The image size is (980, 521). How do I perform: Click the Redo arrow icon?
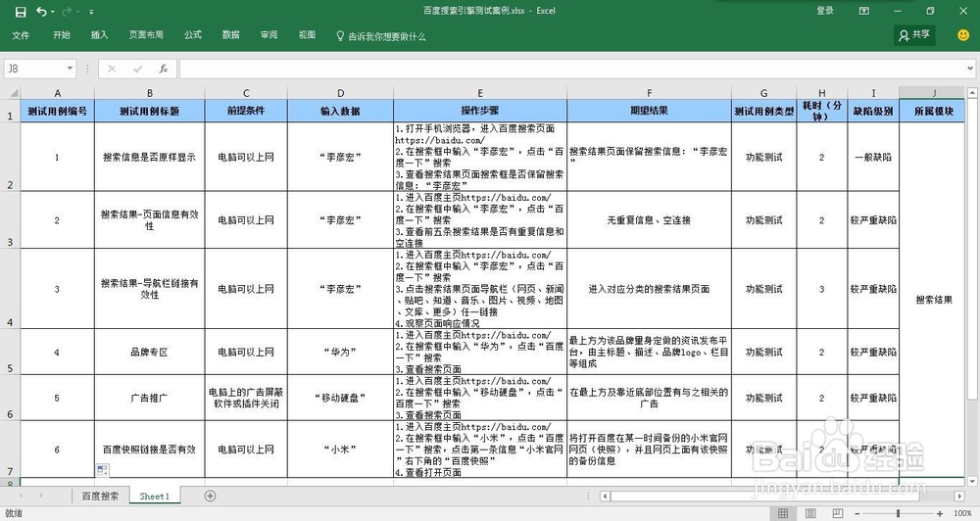[x=67, y=11]
